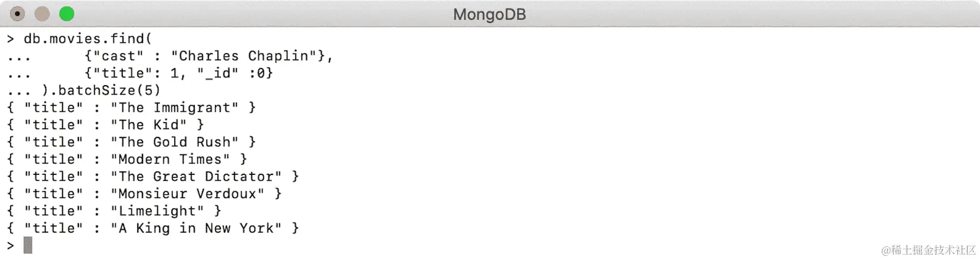Click the last prompt symbol
The width and height of the screenshot is (980, 260).
[x=11, y=245]
